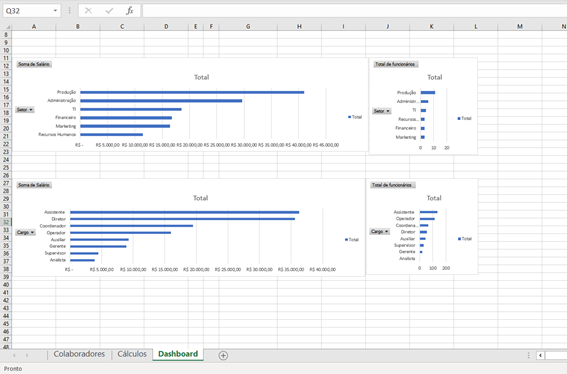Click the TI bar in sector salary chart
This screenshot has width=567, height=374.
point(131,109)
